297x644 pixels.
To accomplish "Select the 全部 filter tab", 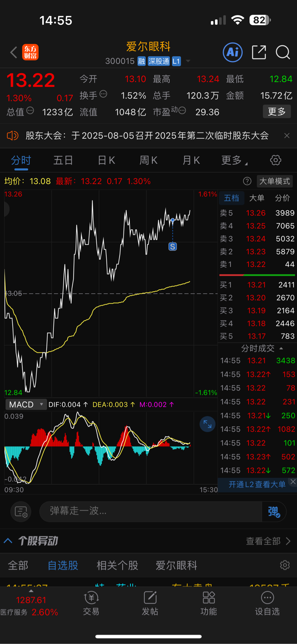I will (18, 565).
